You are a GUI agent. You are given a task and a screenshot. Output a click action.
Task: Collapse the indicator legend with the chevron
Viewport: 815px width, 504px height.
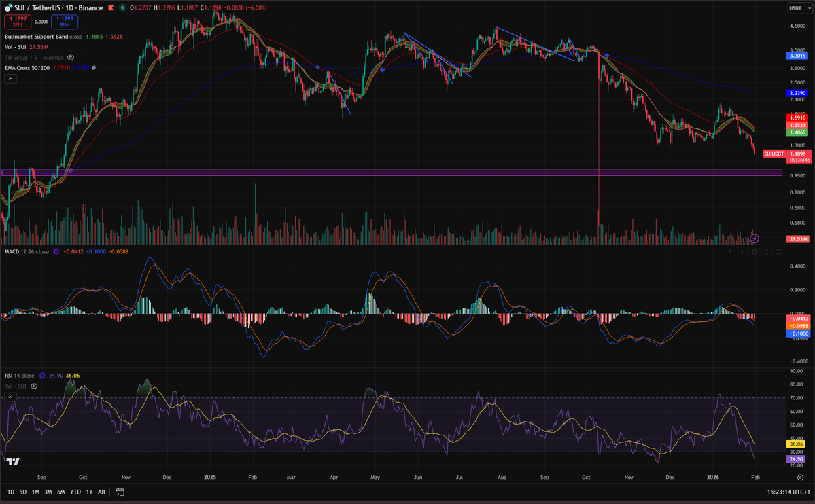[10, 78]
